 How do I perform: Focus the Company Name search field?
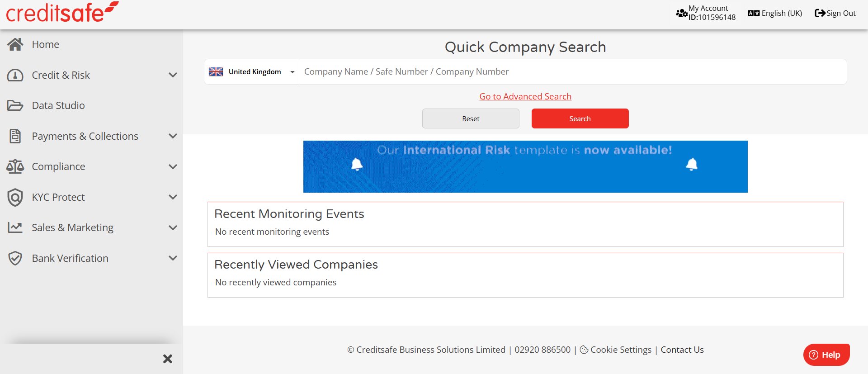[x=573, y=71]
